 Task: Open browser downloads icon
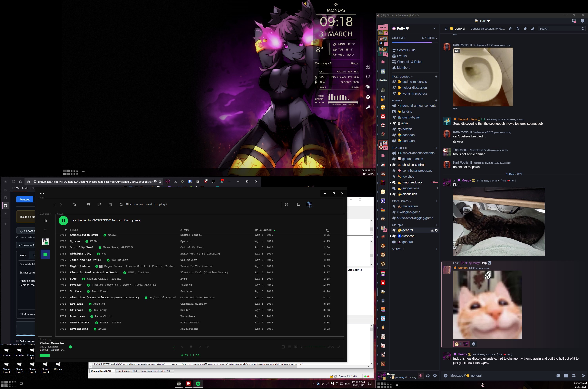(175, 182)
